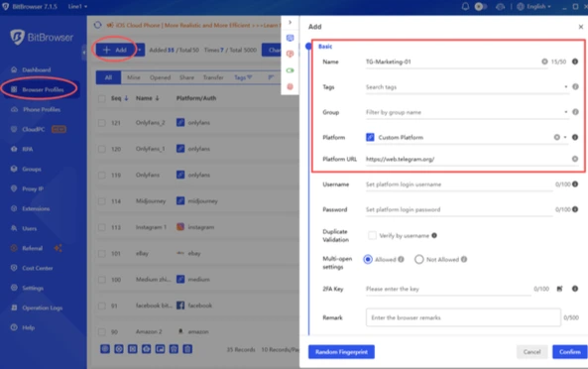Tick the checkbox for eBay row
The image size is (588, 369).
[101, 254]
